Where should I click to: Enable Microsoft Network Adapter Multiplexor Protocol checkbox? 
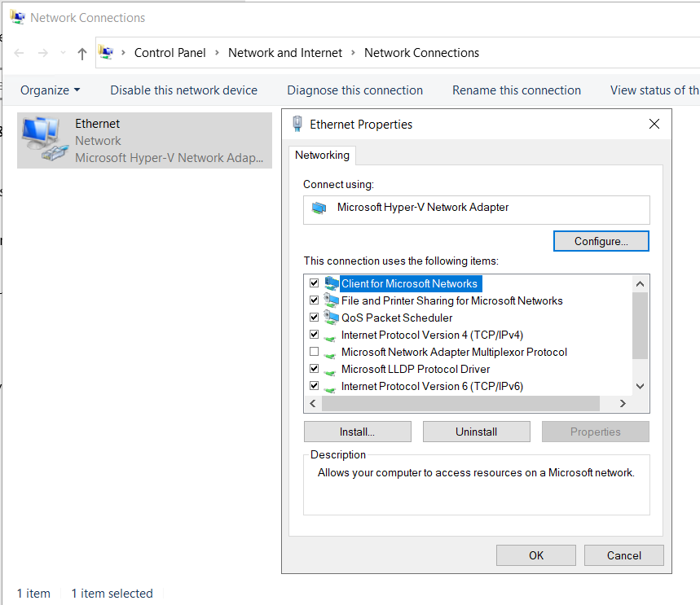pos(315,352)
